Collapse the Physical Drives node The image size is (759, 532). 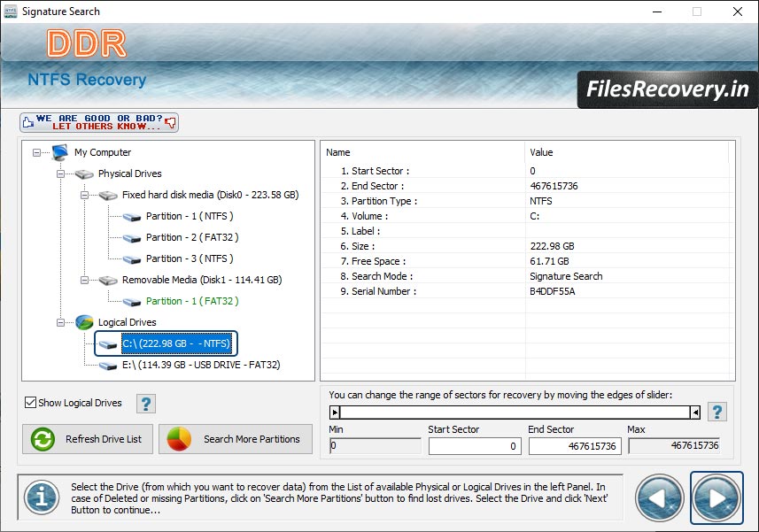pyautogui.click(x=60, y=173)
